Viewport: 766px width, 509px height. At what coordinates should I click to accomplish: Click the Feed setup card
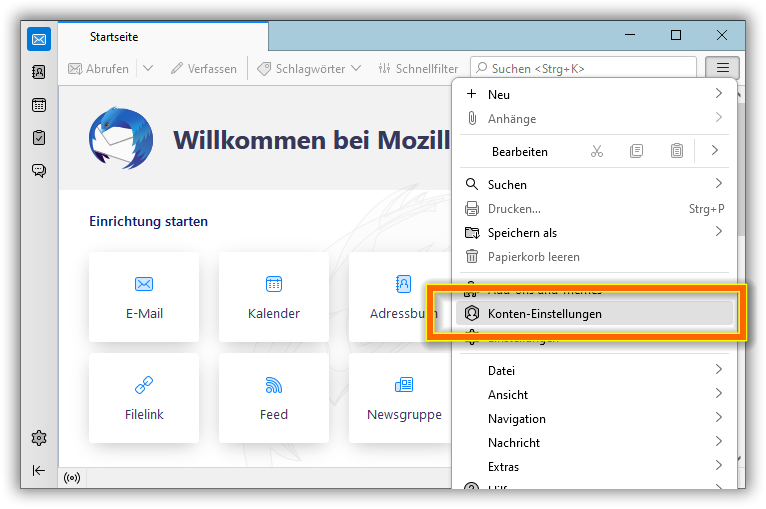[x=274, y=398]
